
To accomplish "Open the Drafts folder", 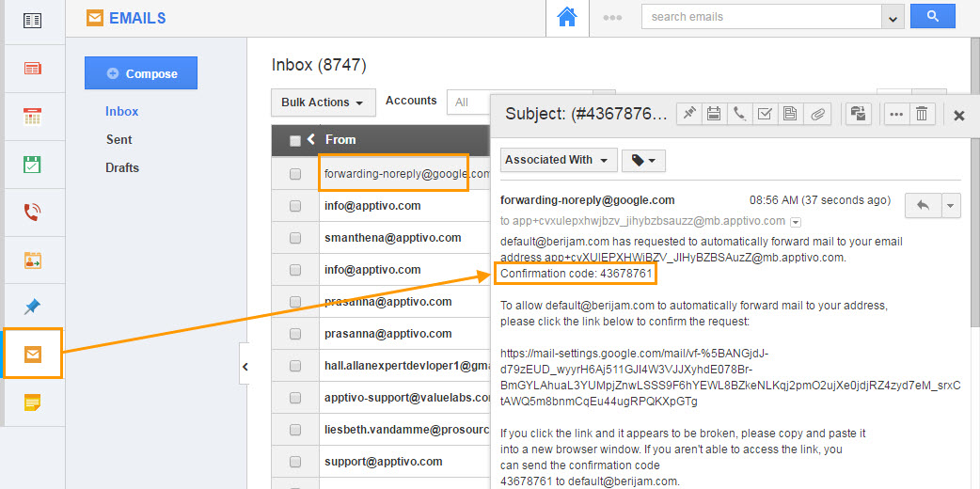I will pos(122,167).
